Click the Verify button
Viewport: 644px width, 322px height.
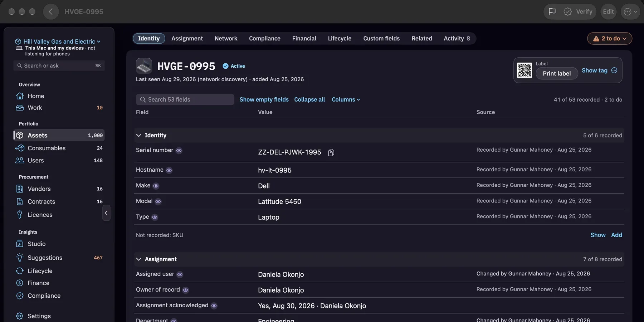click(x=578, y=11)
